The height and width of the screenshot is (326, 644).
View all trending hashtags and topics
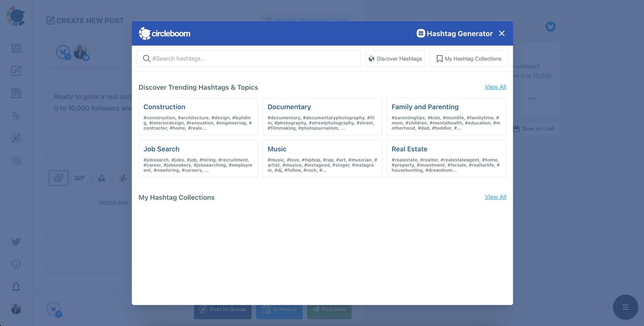click(495, 87)
